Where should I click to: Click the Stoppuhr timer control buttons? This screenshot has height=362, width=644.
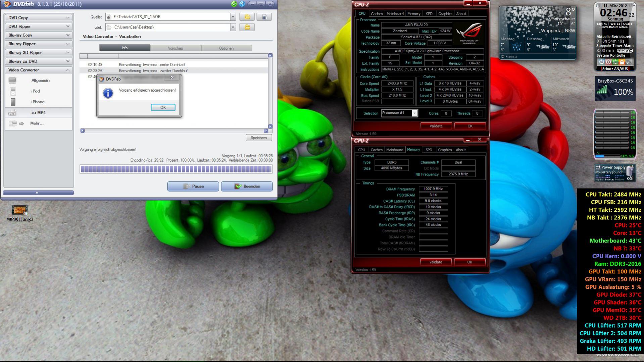coord(625,51)
